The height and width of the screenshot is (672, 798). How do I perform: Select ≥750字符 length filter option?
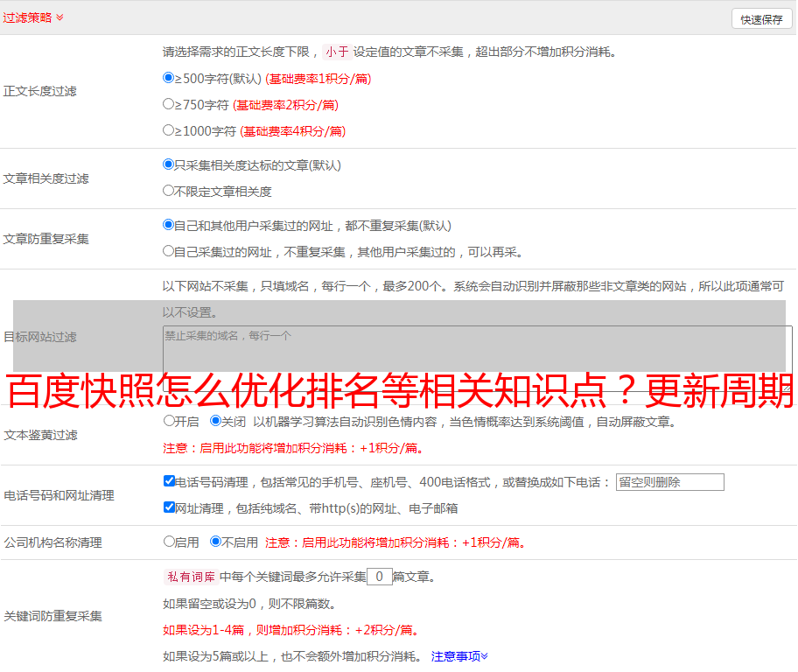click(x=169, y=104)
